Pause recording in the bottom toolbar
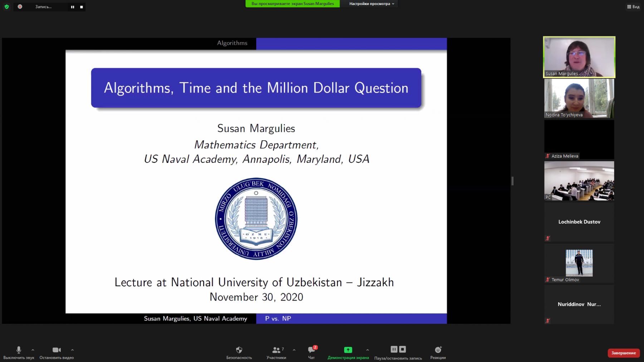644x362 pixels. [x=394, y=349]
